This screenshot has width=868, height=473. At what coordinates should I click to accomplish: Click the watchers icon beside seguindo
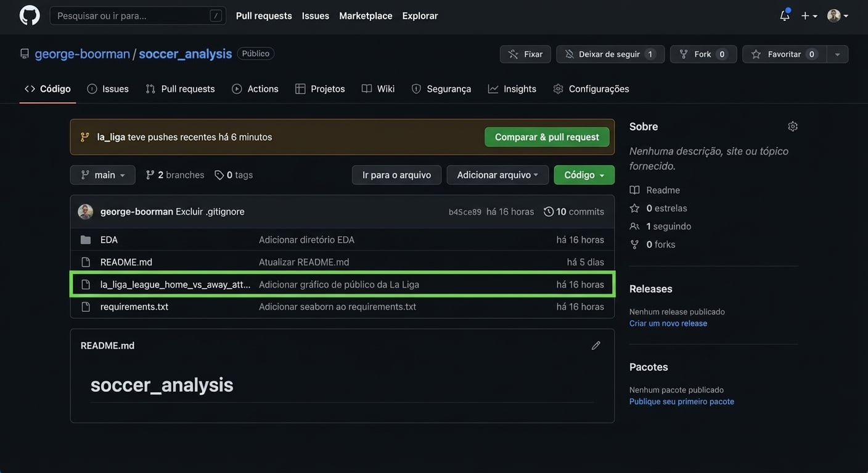click(x=634, y=226)
